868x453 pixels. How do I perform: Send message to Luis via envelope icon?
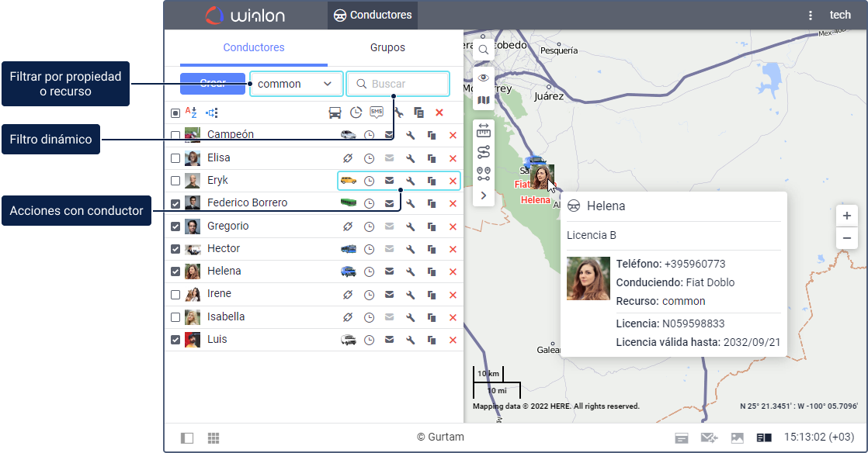(389, 340)
